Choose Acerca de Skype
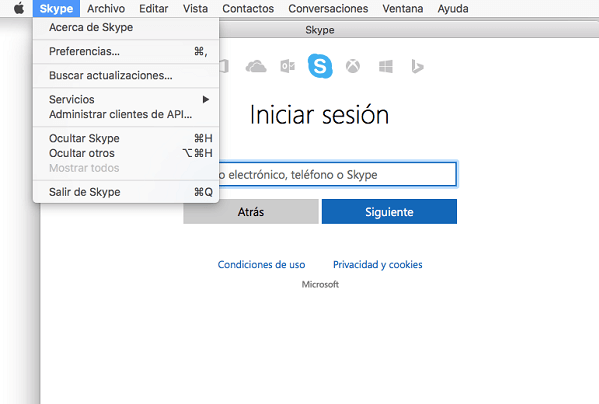This screenshot has width=599, height=404. [x=126, y=27]
